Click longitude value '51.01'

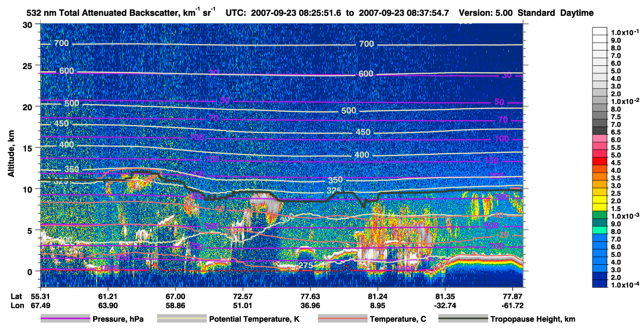[x=242, y=306]
